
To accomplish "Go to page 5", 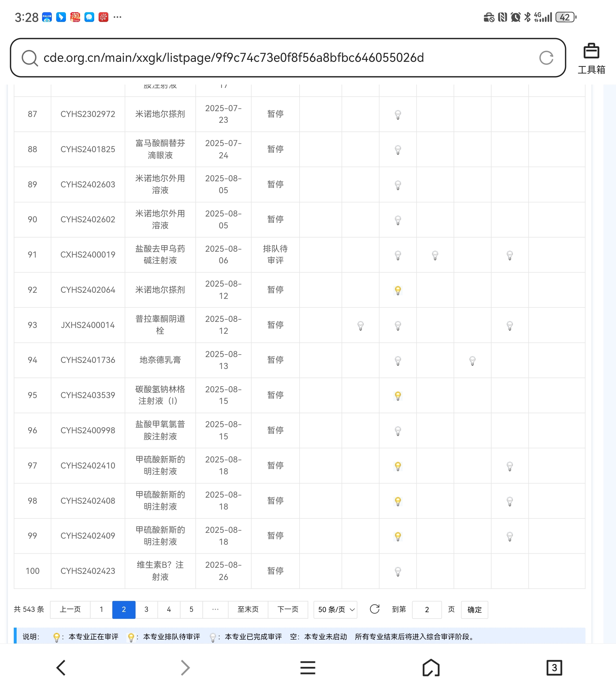I will (191, 610).
